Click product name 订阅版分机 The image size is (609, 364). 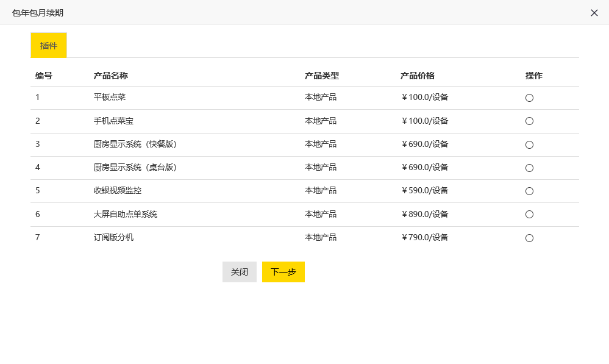113,237
